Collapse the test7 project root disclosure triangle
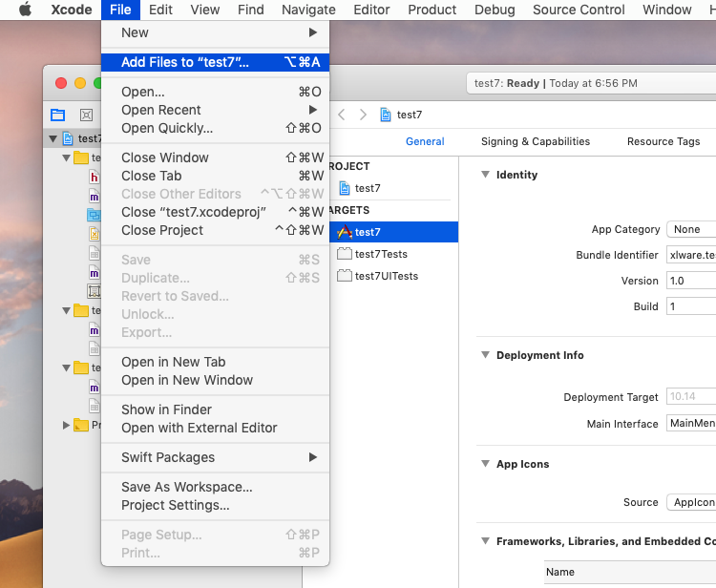 53,138
